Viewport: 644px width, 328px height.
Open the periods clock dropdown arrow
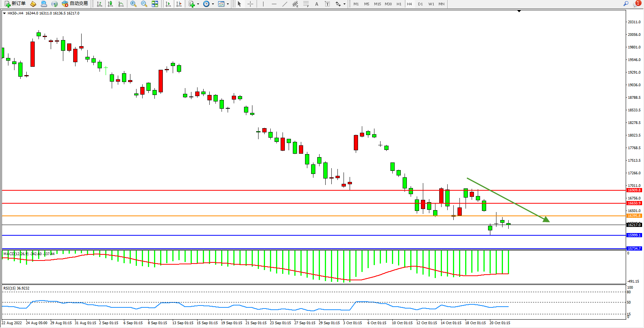pos(213,4)
